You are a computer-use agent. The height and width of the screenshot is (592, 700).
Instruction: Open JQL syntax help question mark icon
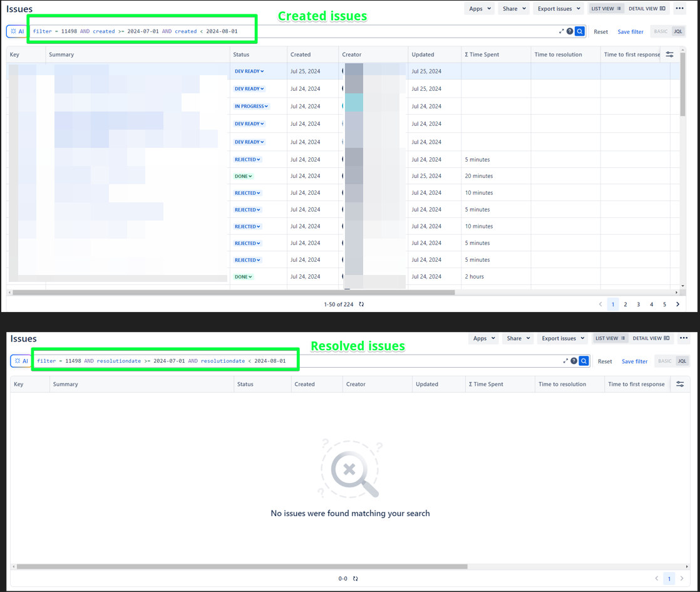(569, 31)
